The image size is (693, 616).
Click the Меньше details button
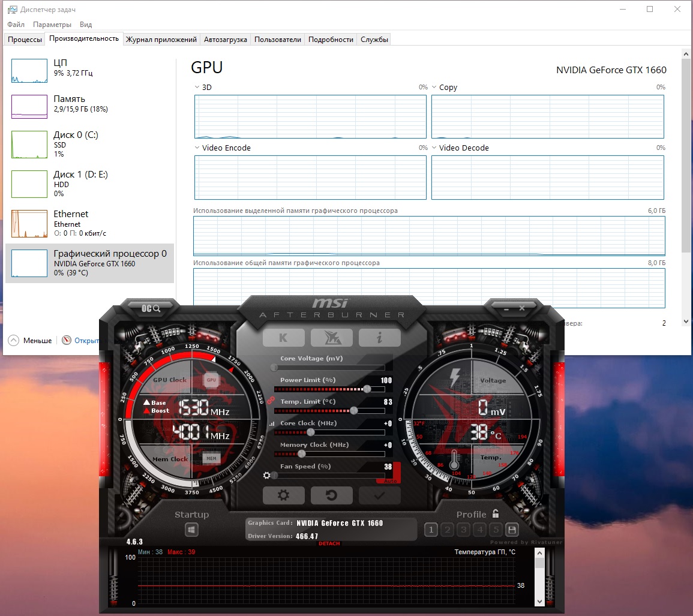(x=30, y=340)
